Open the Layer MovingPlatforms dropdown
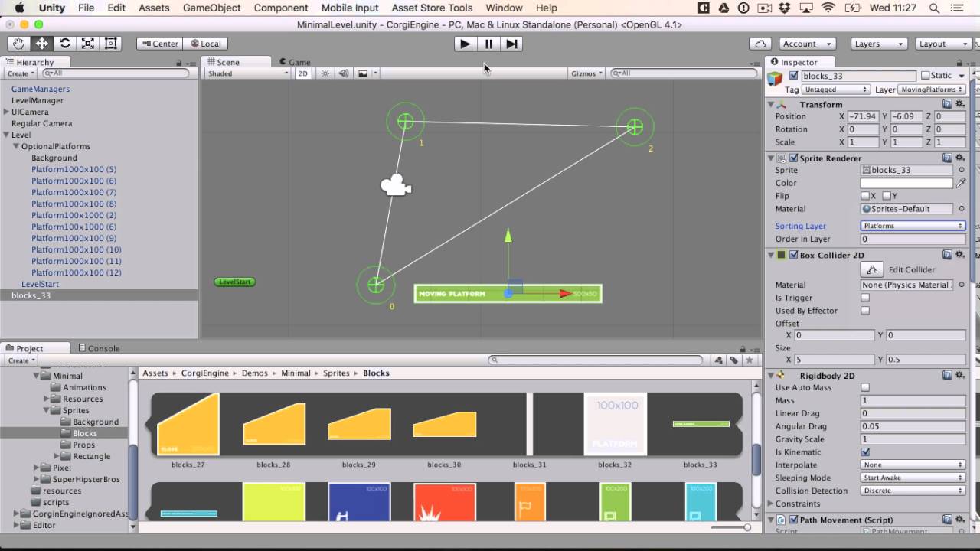 [x=932, y=90]
